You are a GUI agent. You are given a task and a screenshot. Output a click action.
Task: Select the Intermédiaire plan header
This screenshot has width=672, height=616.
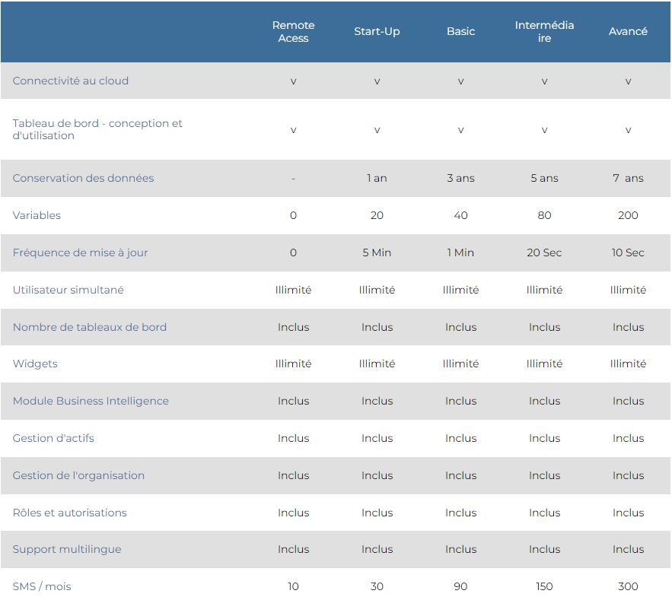coord(544,32)
